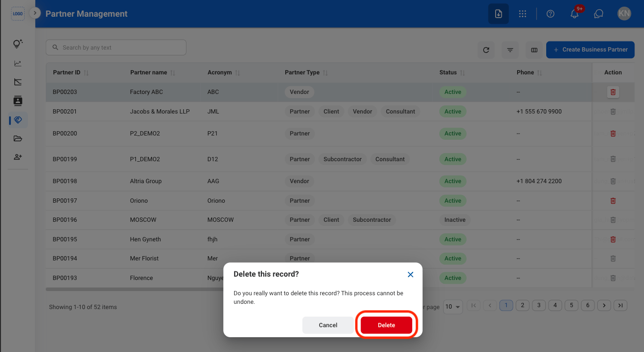Sort by Status column header
Image resolution: width=644 pixels, height=352 pixels.
452,72
